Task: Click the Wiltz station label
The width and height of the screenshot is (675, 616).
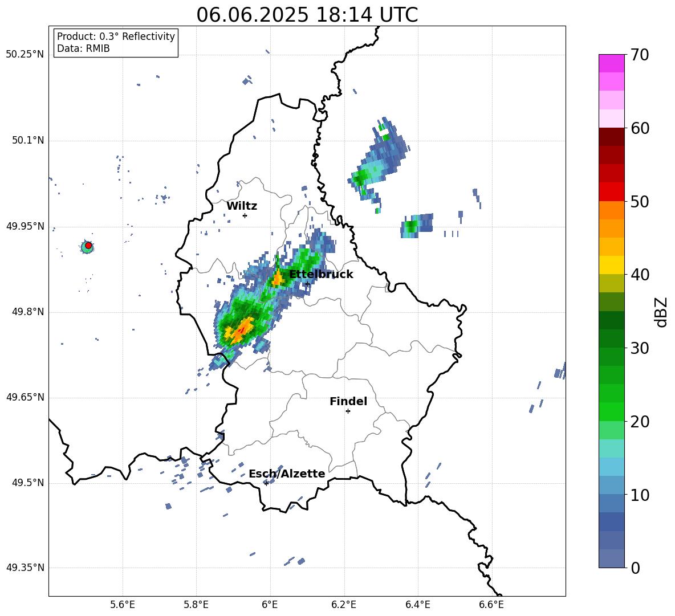Action: coord(242,206)
